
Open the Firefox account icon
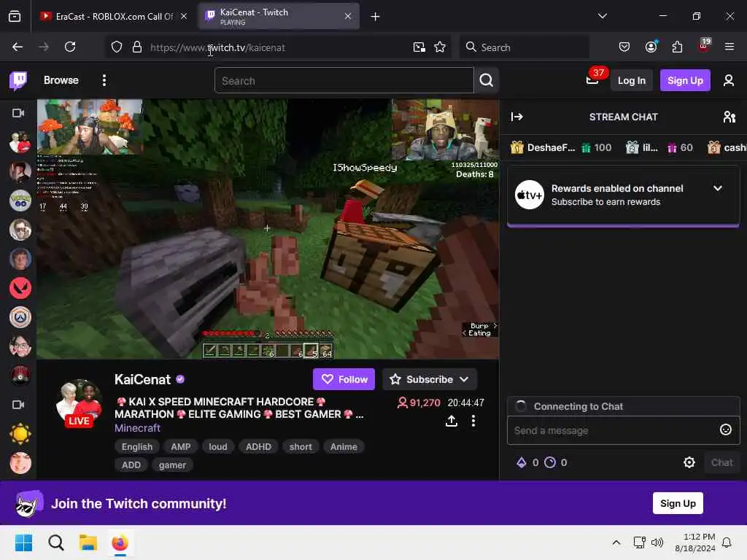(651, 47)
